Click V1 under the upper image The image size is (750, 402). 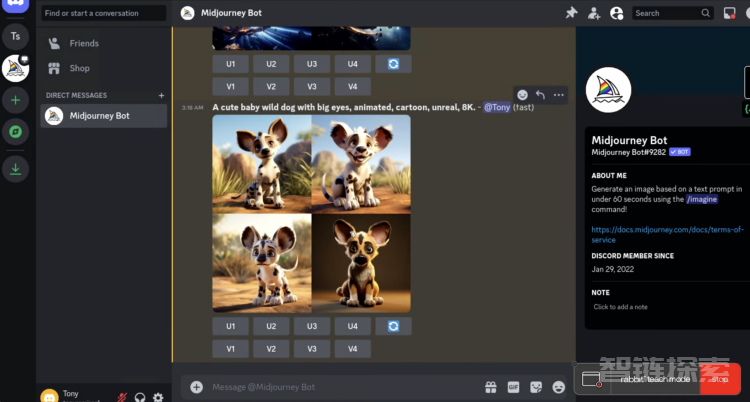click(231, 87)
